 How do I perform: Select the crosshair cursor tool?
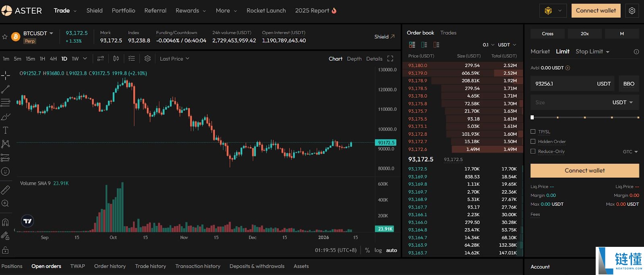(x=6, y=75)
